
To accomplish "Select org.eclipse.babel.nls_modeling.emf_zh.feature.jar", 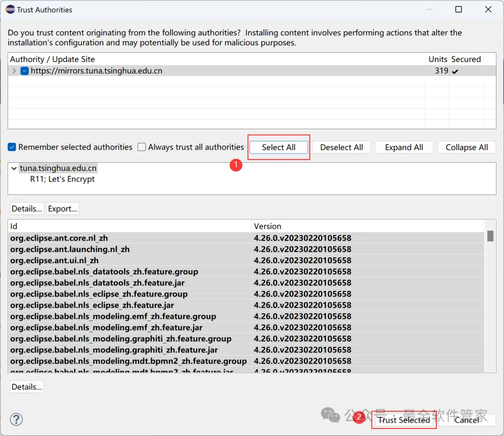I will (246, 327).
